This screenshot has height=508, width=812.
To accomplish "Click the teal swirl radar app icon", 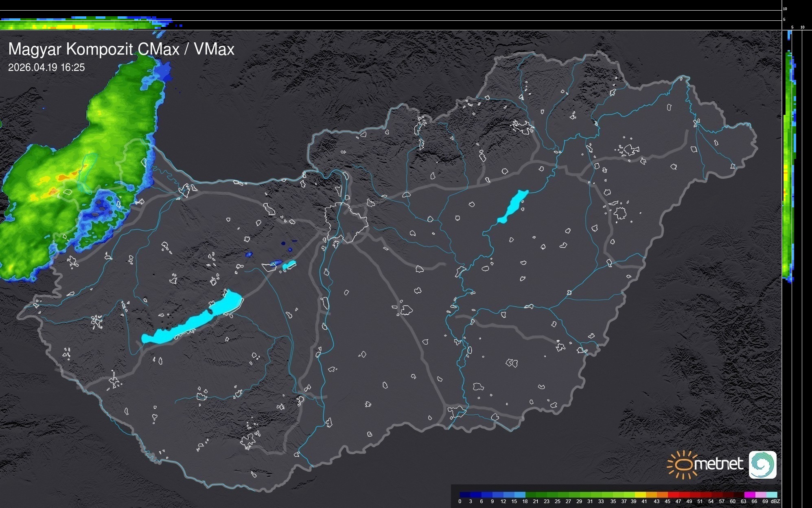I will point(762,464).
